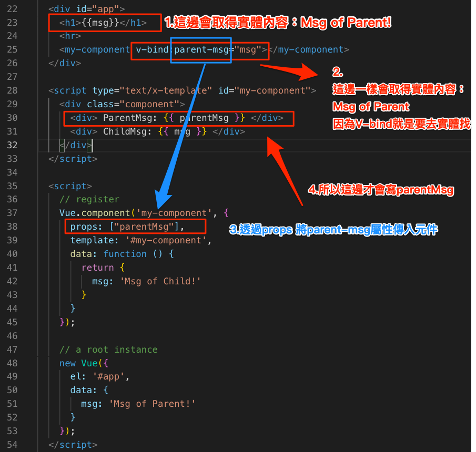Click the v-bind attribute on line 25
The height and width of the screenshot is (452, 476).
point(152,49)
